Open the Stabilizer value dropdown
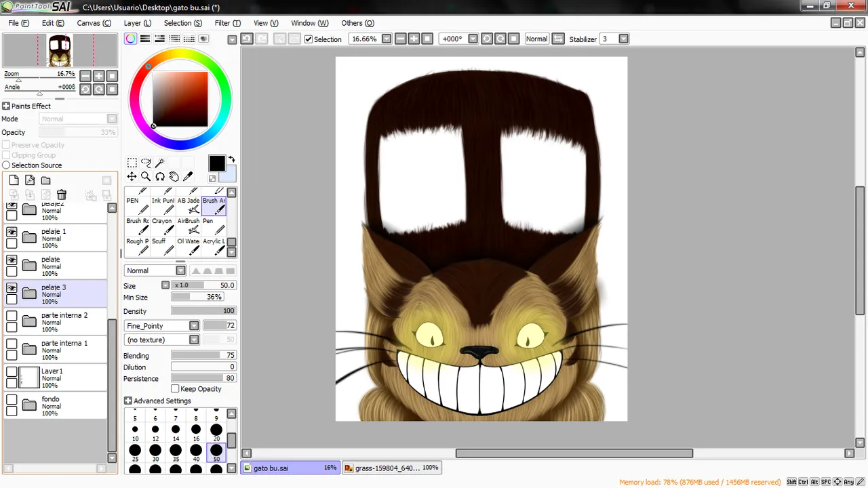 [x=624, y=39]
